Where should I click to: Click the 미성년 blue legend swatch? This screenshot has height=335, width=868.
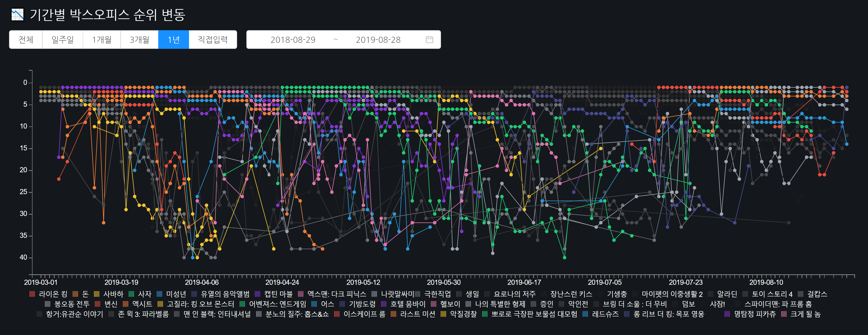[x=160, y=294]
